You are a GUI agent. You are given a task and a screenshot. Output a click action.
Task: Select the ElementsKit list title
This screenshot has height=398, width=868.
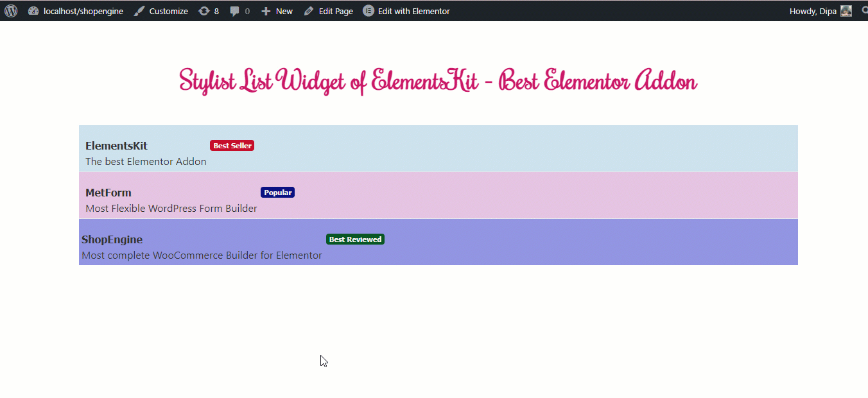click(116, 146)
